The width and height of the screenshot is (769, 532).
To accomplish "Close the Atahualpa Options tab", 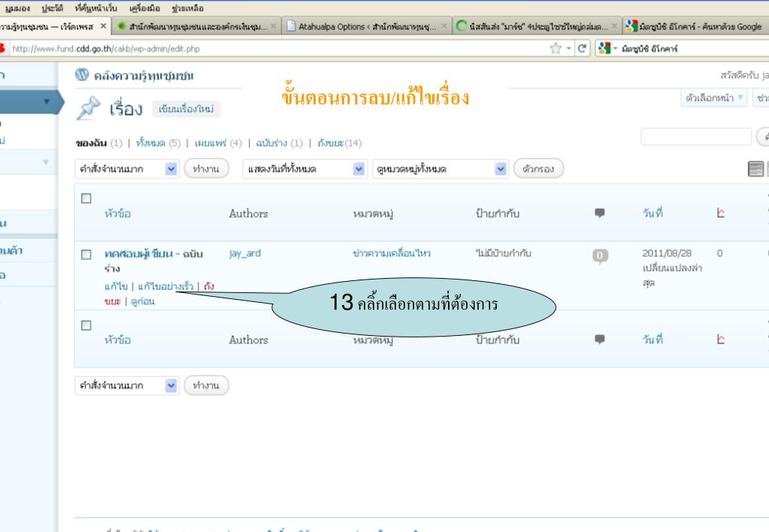I will 444,26.
